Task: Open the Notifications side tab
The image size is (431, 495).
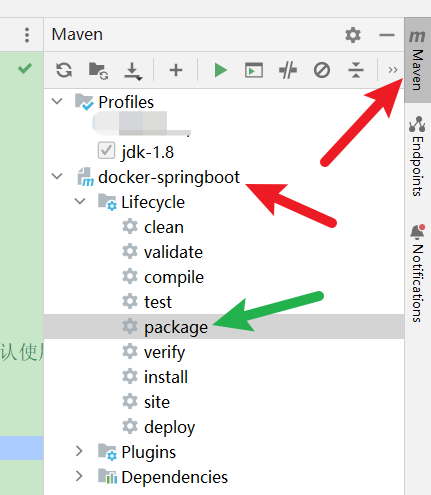Action: tap(417, 273)
